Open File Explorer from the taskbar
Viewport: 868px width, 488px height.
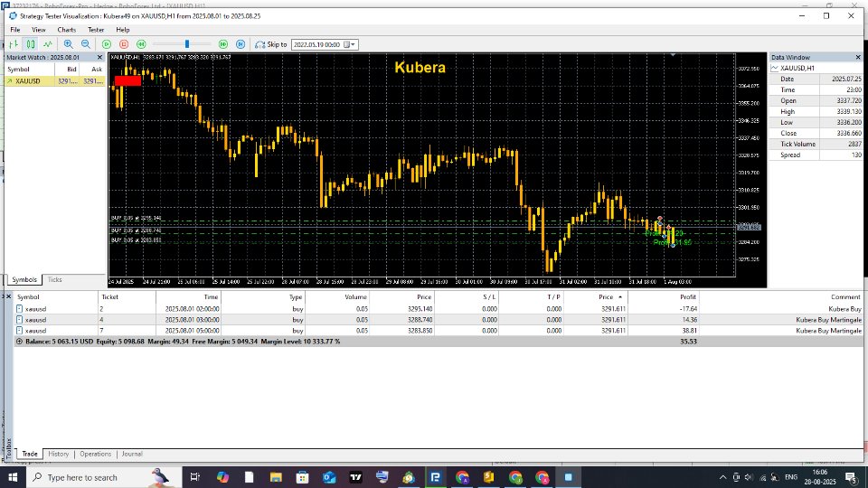[x=276, y=477]
